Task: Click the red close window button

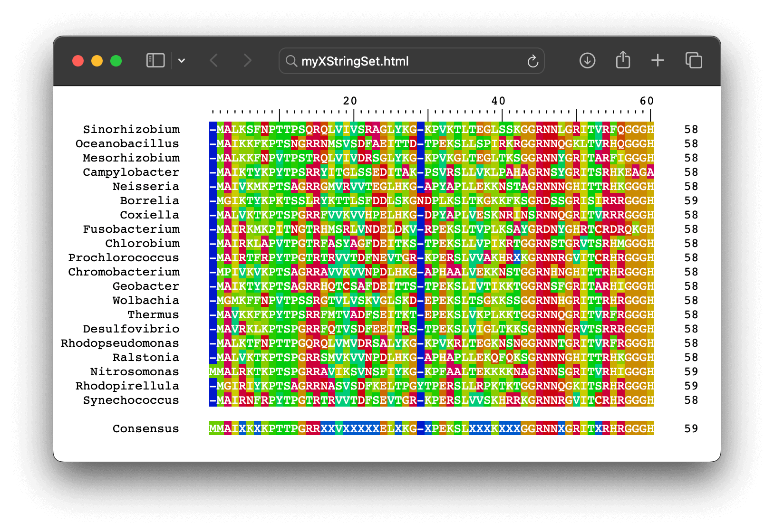Action: [x=78, y=61]
